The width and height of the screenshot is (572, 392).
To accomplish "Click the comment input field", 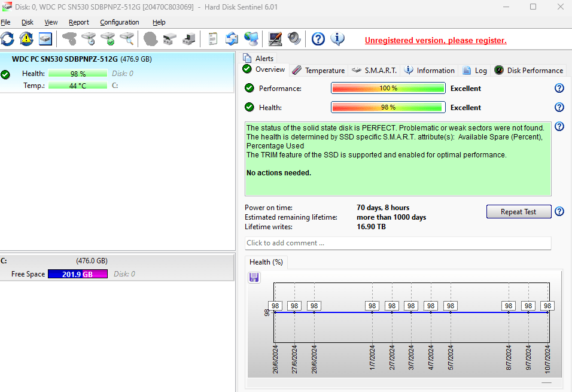I will point(397,243).
